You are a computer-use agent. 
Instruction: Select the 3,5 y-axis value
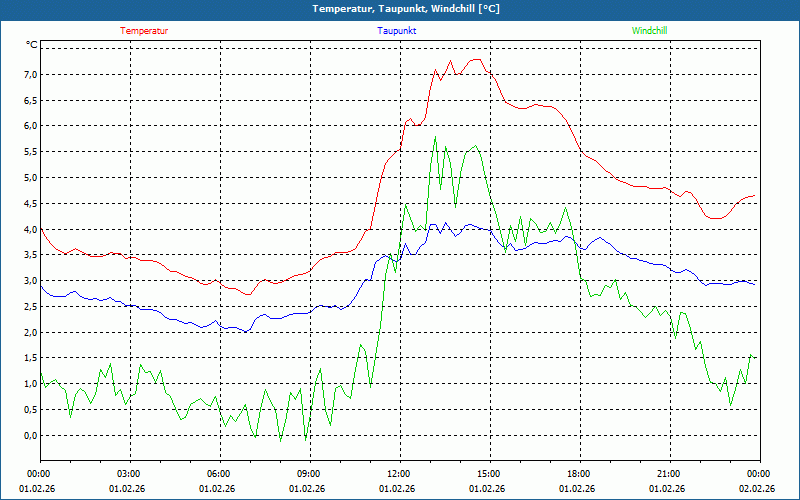[29, 255]
